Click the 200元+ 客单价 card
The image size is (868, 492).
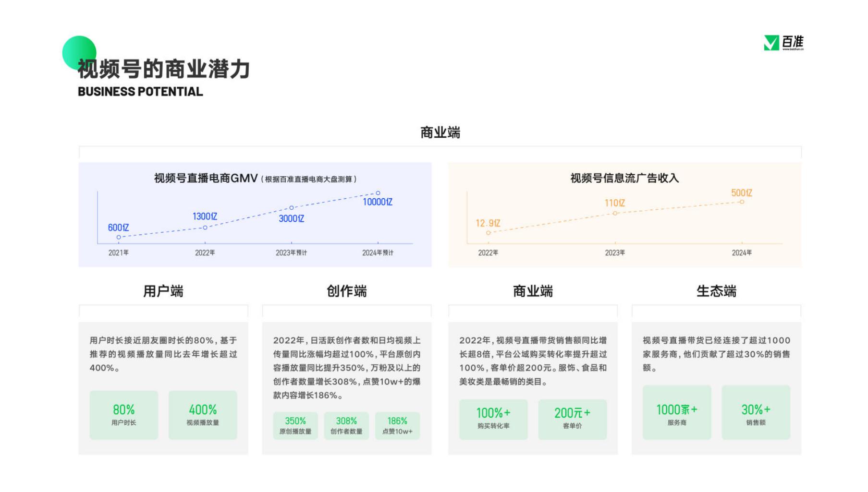(x=573, y=420)
